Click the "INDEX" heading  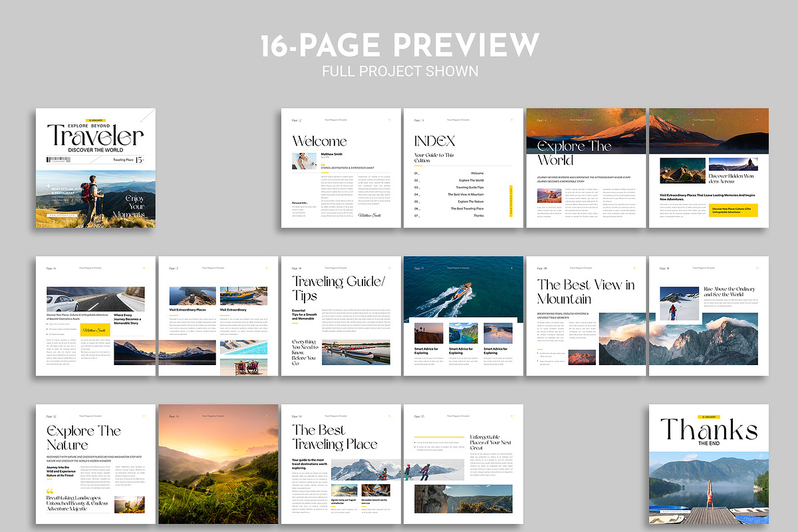tap(435, 141)
